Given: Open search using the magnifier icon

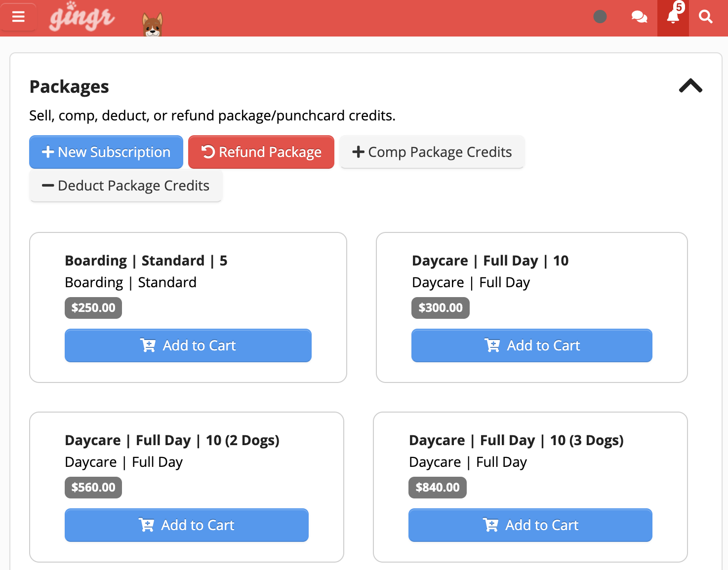Looking at the screenshot, I should 705,16.
